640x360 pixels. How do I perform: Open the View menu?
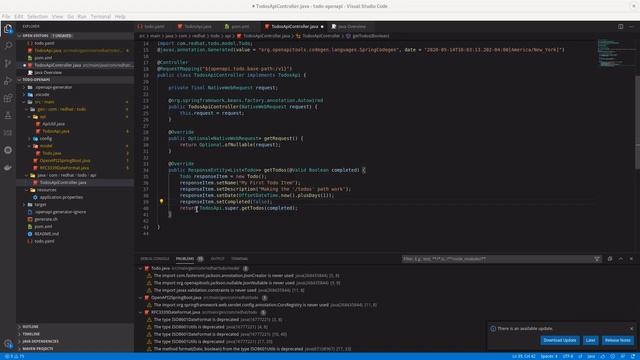pyautogui.click(x=58, y=17)
